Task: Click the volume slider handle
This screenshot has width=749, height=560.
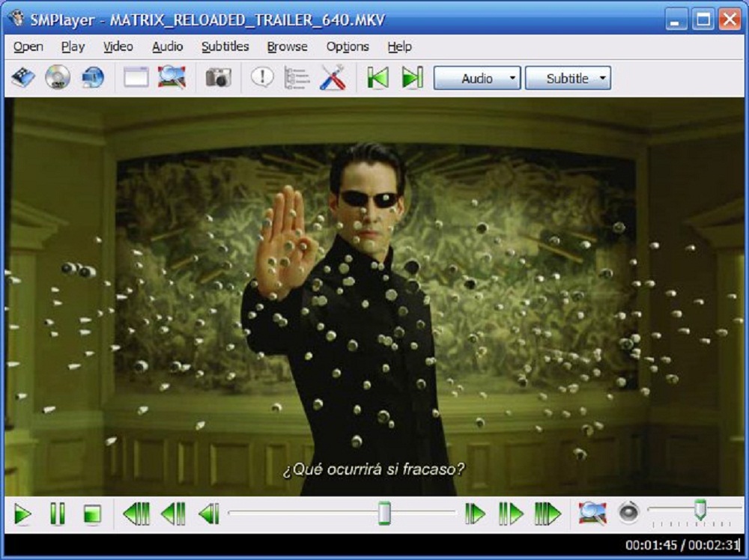Action: click(700, 510)
